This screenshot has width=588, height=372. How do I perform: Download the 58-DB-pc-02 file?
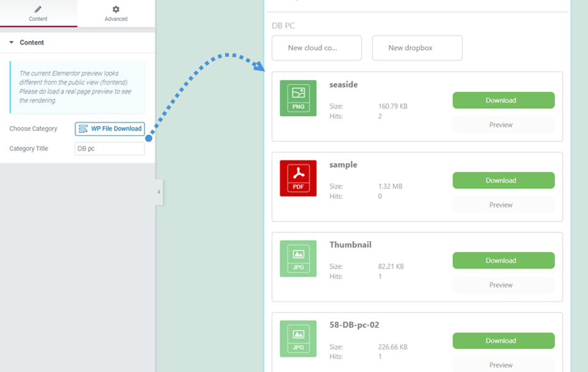tap(503, 341)
